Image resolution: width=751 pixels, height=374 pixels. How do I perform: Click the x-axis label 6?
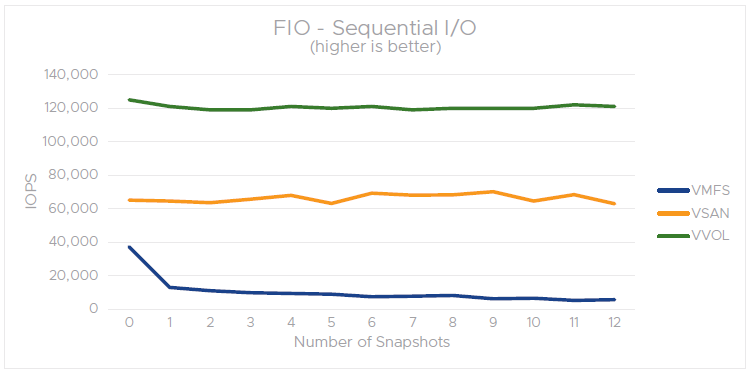point(372,322)
